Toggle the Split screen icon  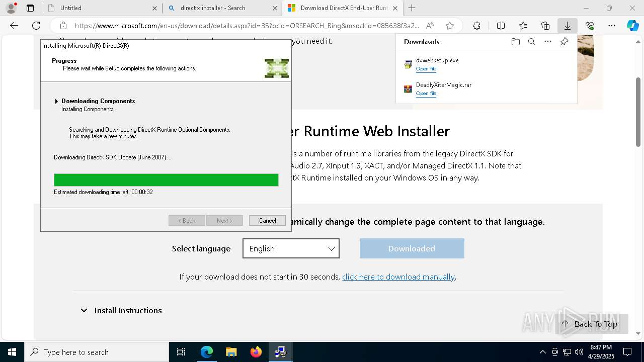[501, 26]
